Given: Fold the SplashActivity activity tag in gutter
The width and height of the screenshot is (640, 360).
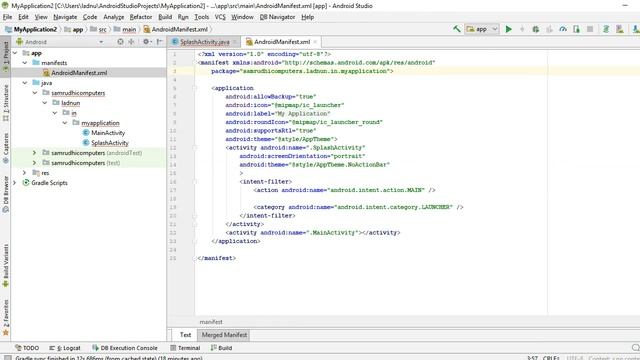Looking at the screenshot, I should (x=195, y=147).
